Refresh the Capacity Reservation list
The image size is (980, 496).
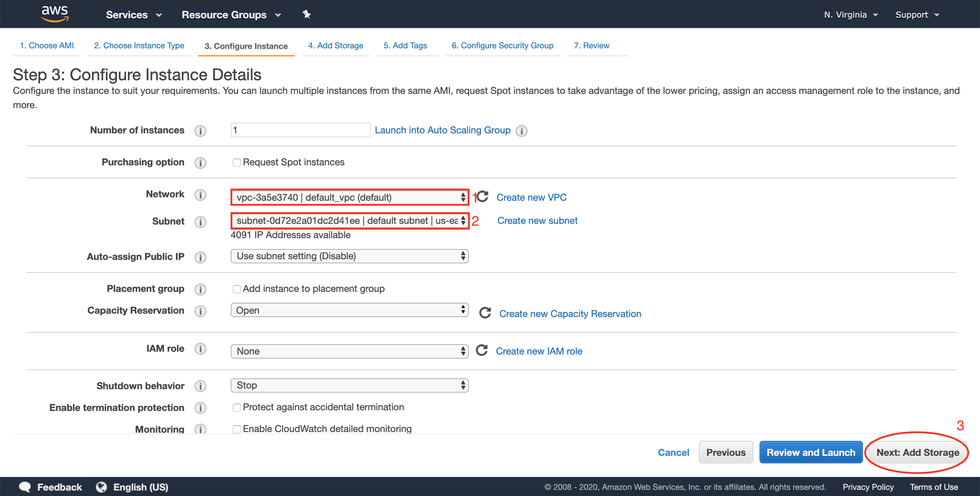click(x=485, y=313)
